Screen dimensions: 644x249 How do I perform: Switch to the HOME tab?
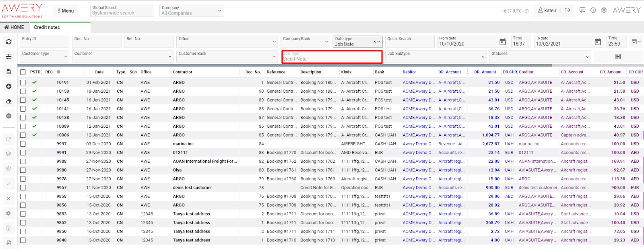(14, 27)
